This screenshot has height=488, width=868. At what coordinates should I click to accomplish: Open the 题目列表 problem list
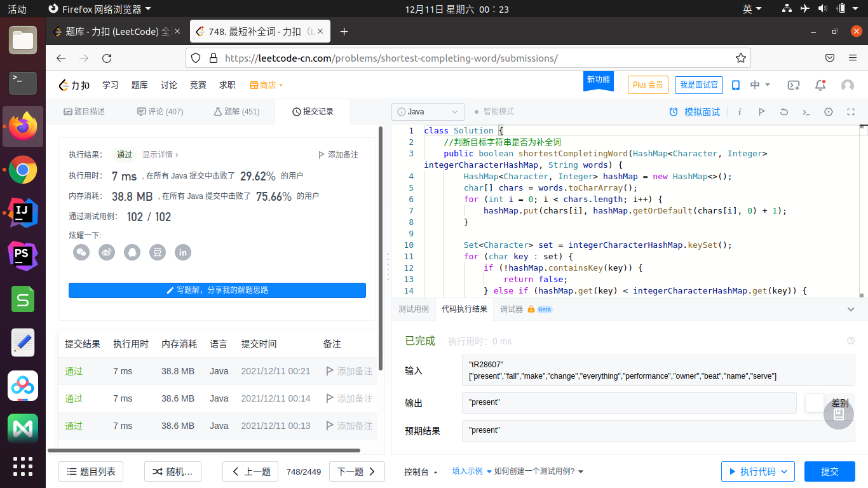(x=91, y=471)
